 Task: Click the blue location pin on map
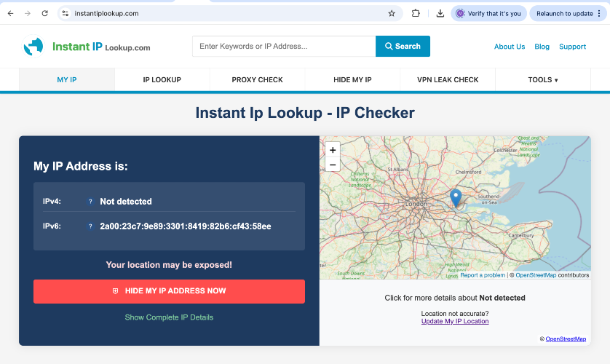(x=456, y=197)
